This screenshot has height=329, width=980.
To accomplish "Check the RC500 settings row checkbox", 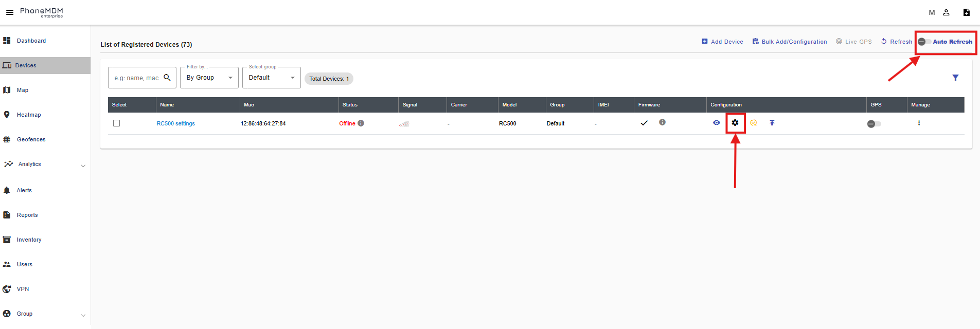I will (117, 123).
